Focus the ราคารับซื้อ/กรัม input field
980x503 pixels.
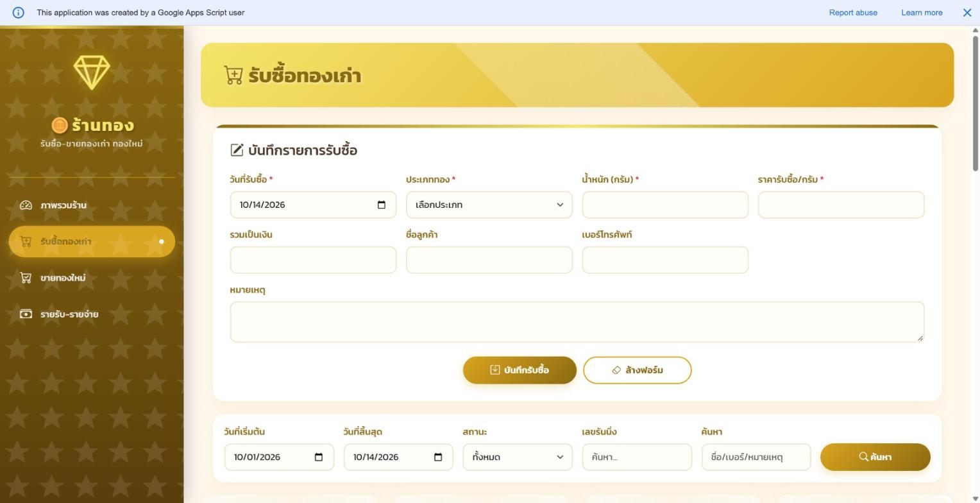pyautogui.click(x=841, y=205)
